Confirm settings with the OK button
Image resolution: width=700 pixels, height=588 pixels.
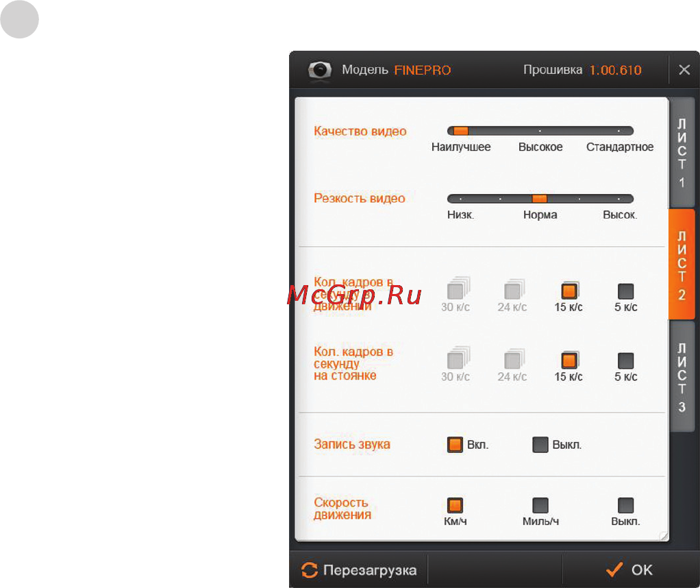[x=630, y=570]
